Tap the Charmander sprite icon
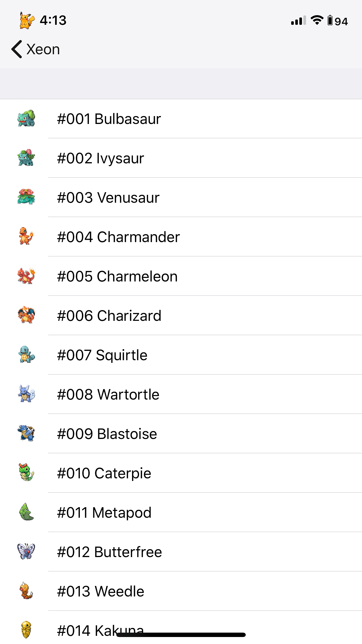Screen dimensions: 362x644 click(26, 236)
